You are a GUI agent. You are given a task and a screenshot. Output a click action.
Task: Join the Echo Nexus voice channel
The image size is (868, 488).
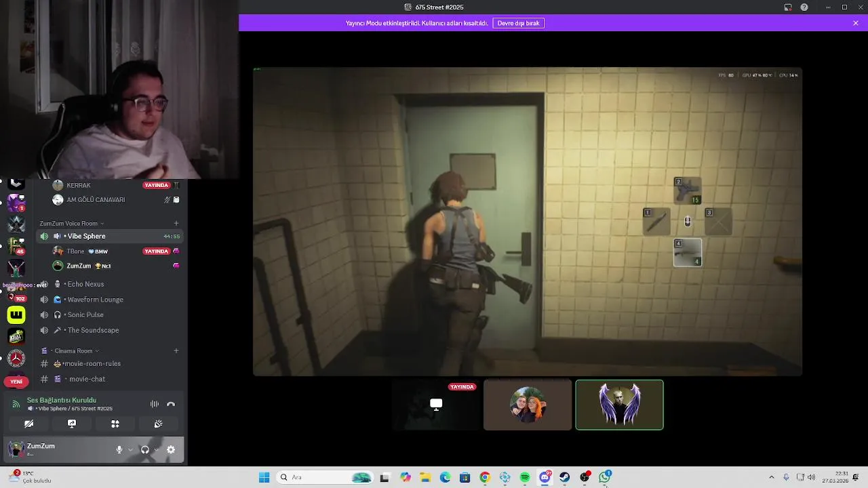point(110,284)
